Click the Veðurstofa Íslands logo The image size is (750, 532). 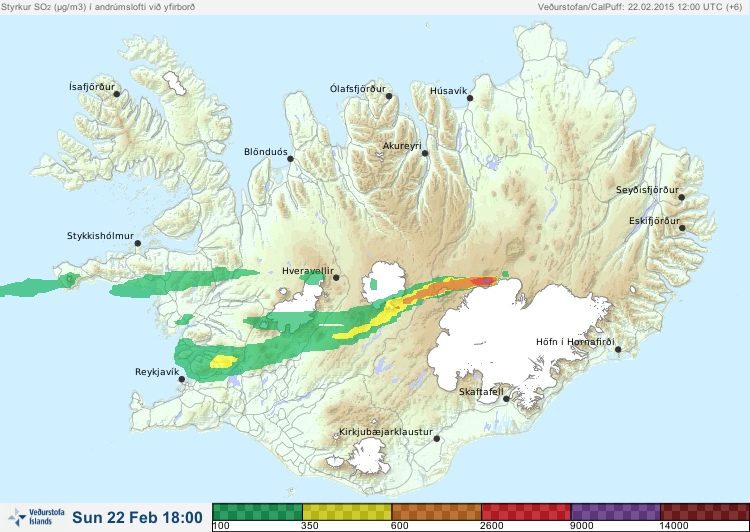coord(36,518)
